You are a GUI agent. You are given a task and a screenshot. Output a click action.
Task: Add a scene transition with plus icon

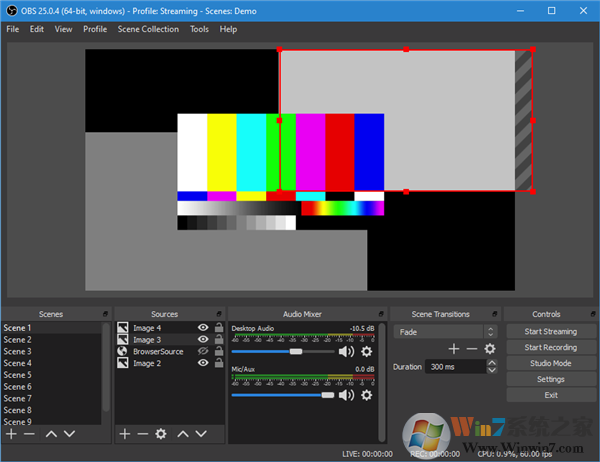[453, 349]
